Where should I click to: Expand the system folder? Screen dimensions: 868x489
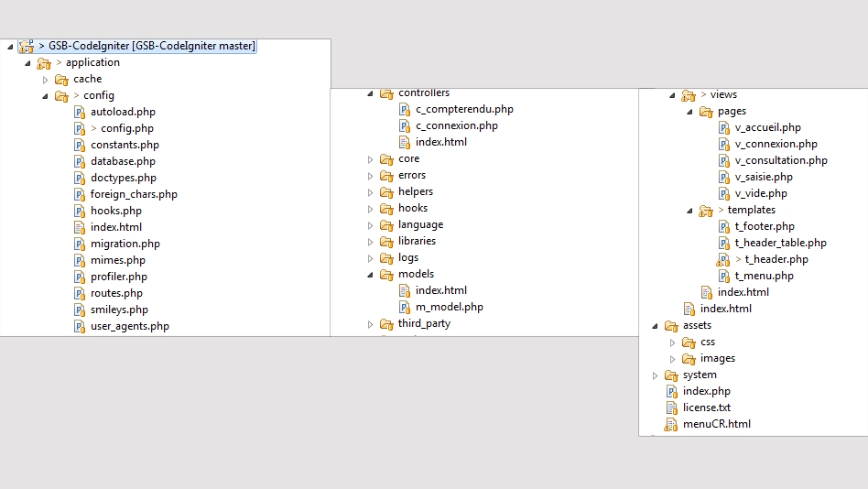656,375
